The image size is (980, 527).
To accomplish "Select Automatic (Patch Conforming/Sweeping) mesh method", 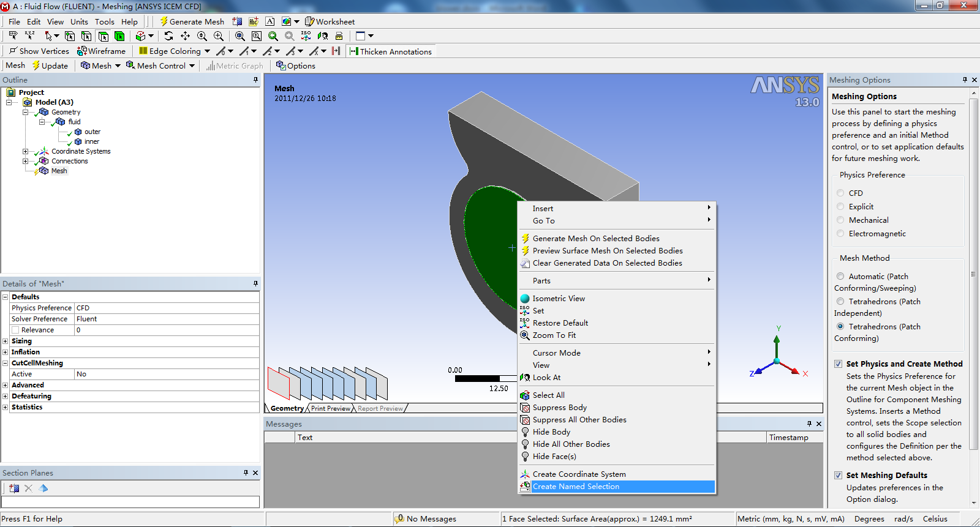I will [840, 276].
